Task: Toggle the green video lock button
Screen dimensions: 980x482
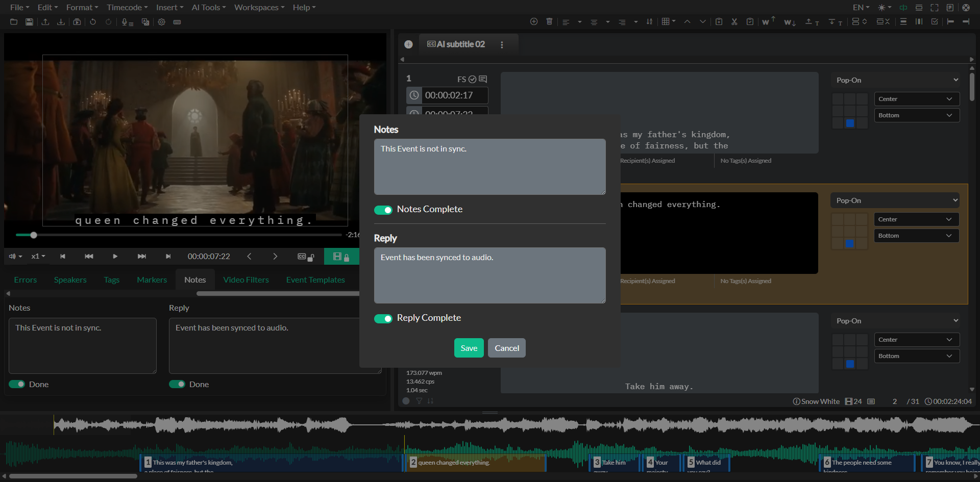Action: 341,257
